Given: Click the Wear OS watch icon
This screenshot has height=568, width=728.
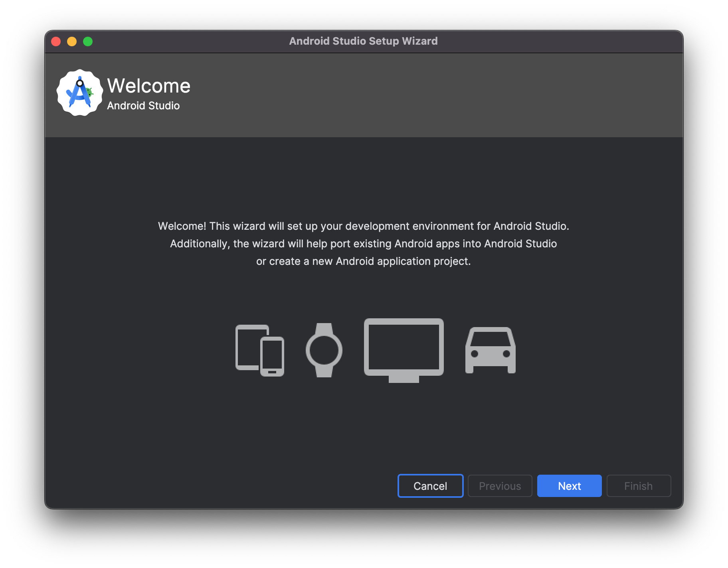Looking at the screenshot, I should click(x=324, y=350).
